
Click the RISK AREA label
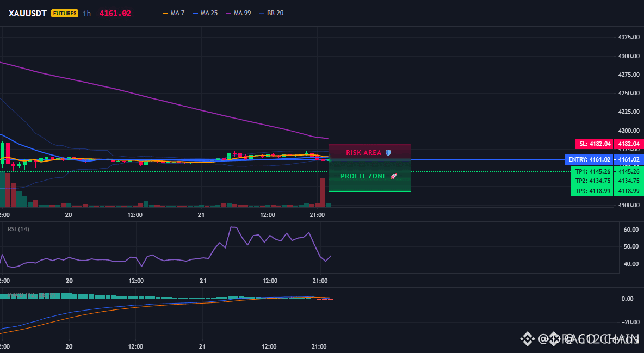point(363,153)
